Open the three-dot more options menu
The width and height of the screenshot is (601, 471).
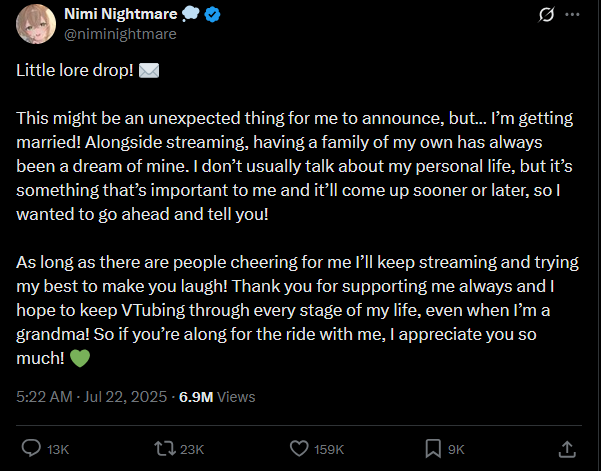coord(573,16)
